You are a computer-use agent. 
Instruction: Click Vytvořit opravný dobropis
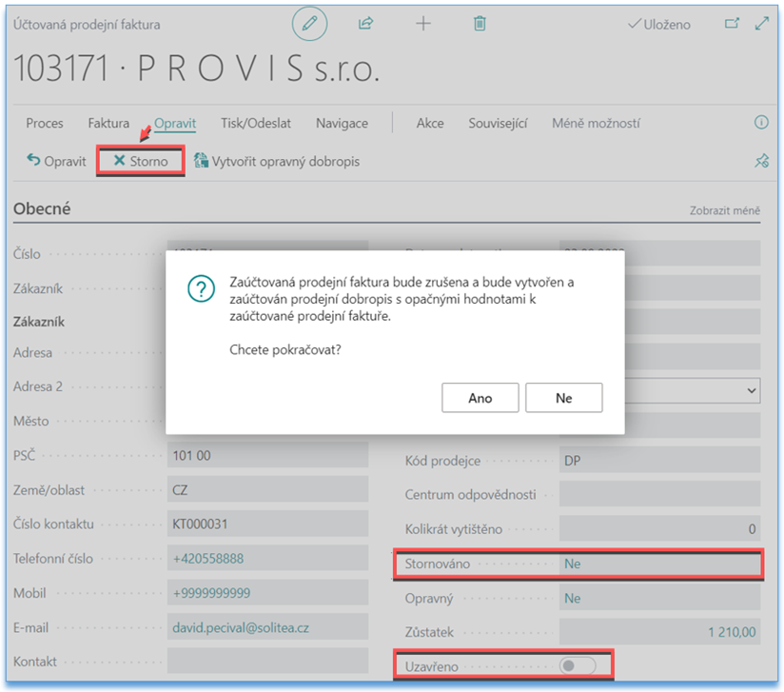pyautogui.click(x=277, y=161)
